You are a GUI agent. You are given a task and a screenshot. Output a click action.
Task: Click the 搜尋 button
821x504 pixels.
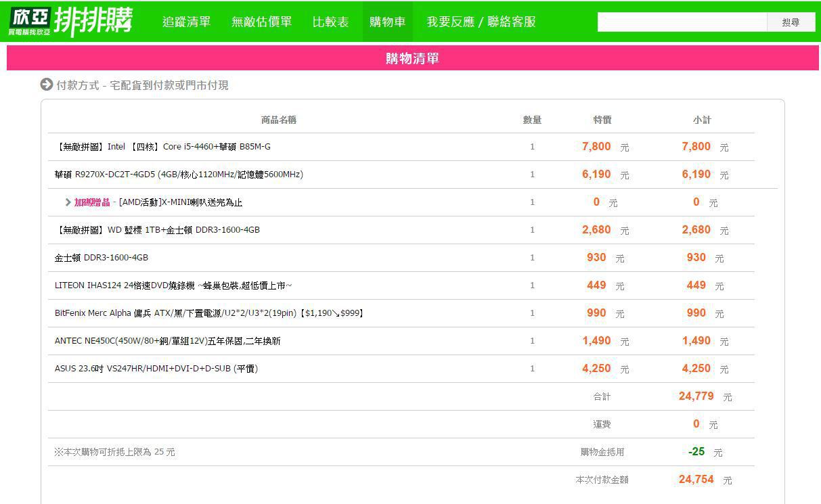click(791, 22)
